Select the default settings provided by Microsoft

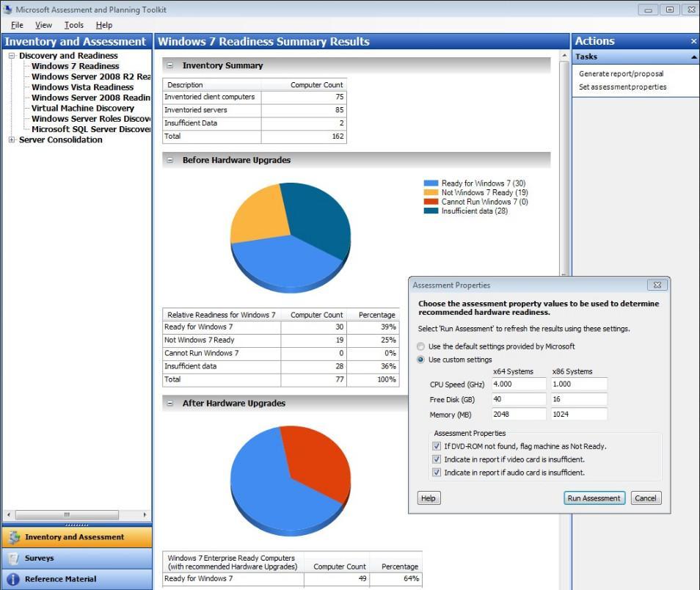pyautogui.click(x=420, y=346)
